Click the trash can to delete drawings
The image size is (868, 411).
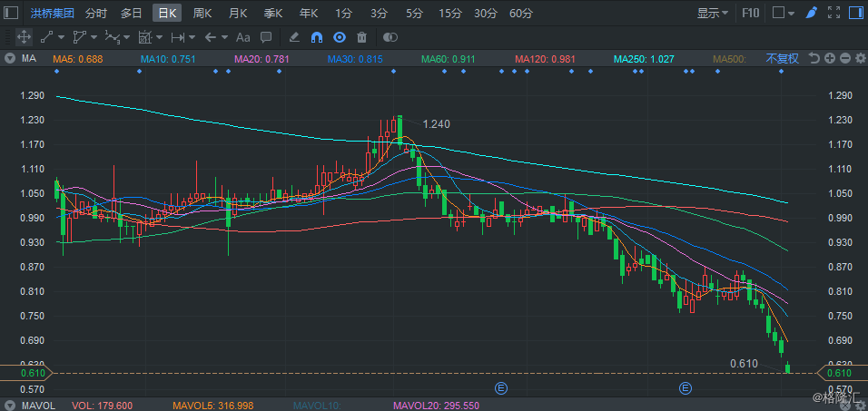tap(362, 37)
